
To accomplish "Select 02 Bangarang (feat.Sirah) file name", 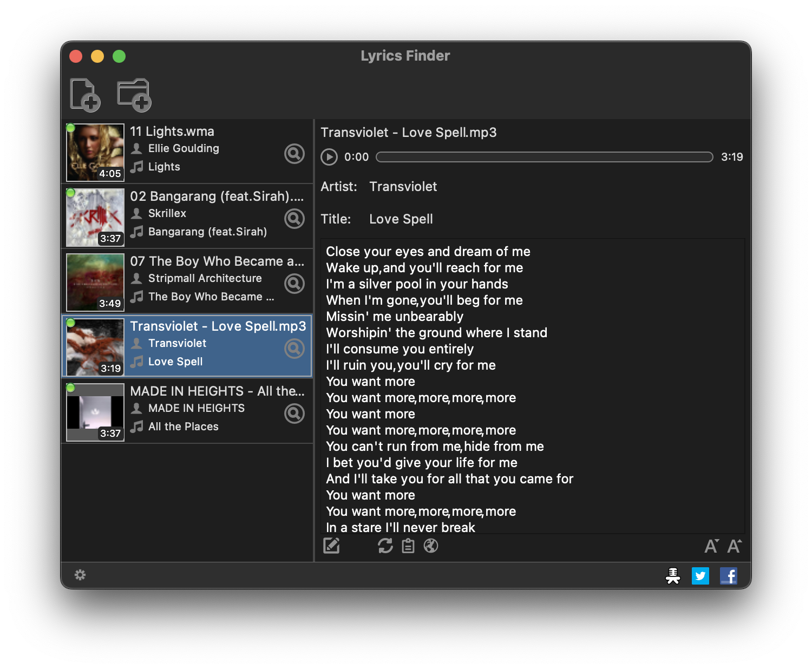I will pyautogui.click(x=217, y=196).
